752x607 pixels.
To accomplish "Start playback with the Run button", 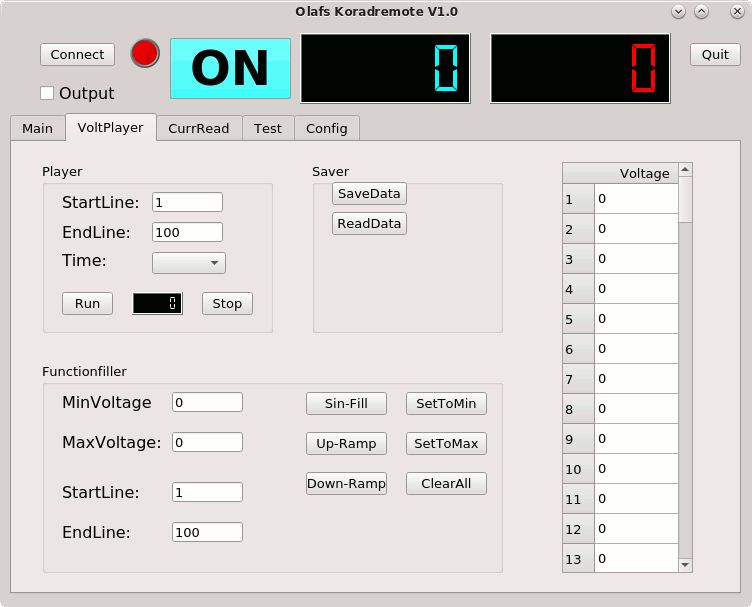I will 87,304.
